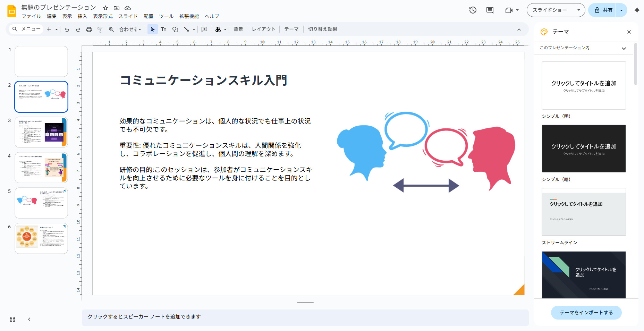
Task: Click the Meet video camera icon
Action: [509, 10]
